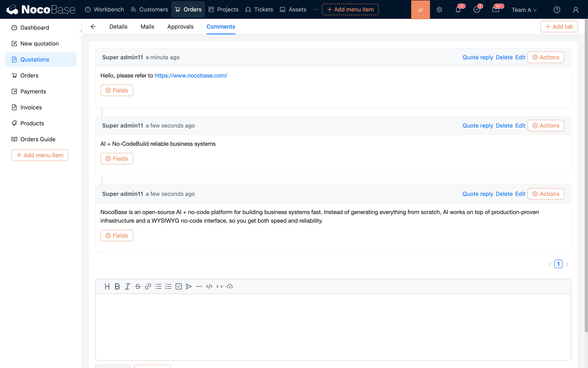Screen dimensions: 588x368
Task: Insert a heading with the H icon
Action: point(107,286)
